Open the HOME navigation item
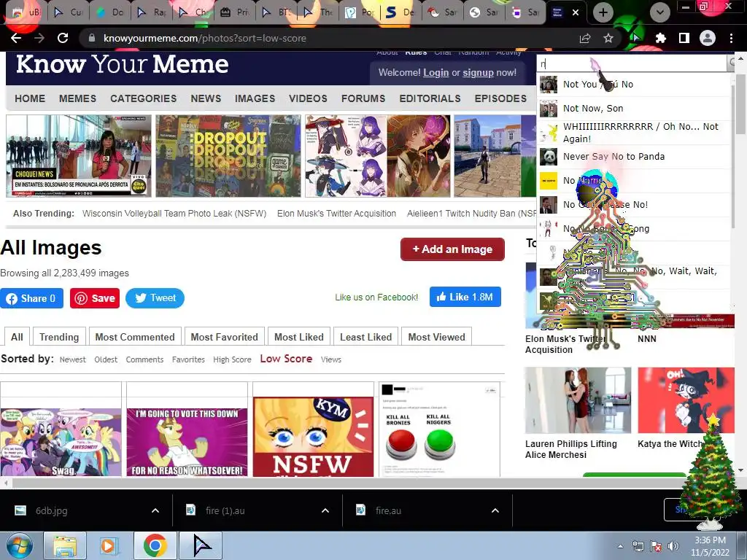Screen dimensions: 747x560 [30, 98]
